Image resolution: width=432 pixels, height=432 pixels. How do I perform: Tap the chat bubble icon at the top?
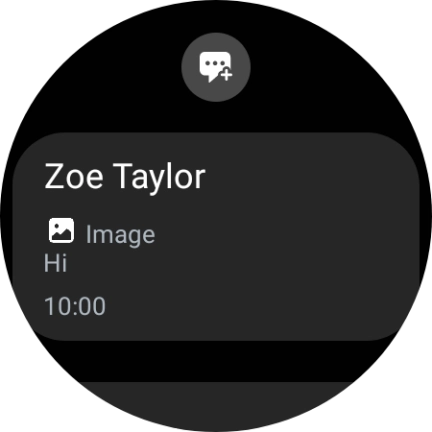click(x=216, y=67)
